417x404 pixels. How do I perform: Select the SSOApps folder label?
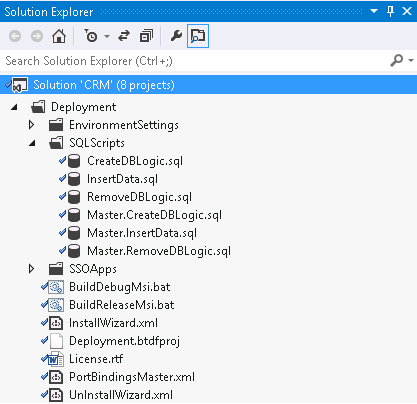[x=93, y=269]
